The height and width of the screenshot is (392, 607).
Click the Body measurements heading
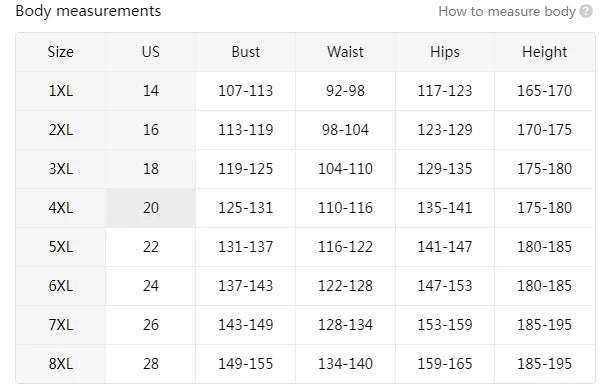(88, 11)
